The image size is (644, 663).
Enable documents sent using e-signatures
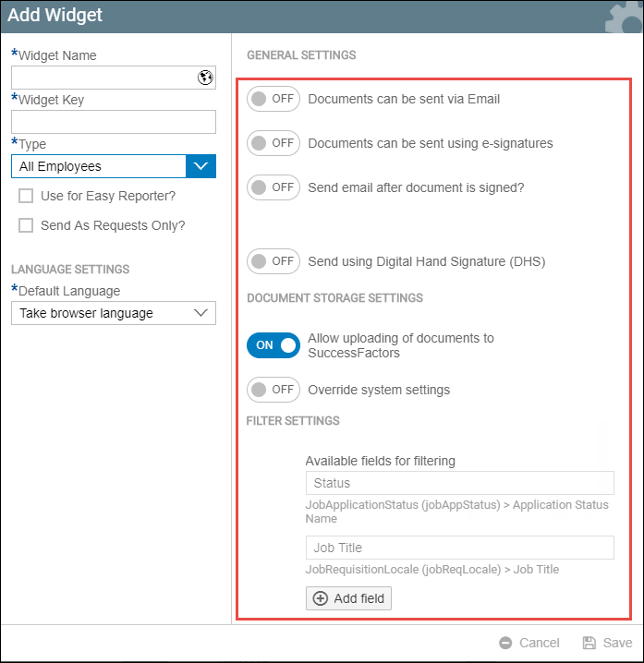click(x=273, y=143)
